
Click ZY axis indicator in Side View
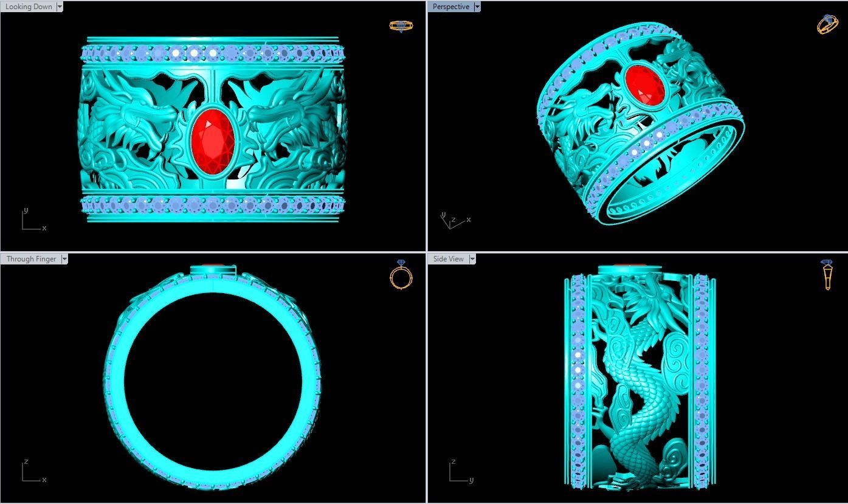tap(461, 471)
